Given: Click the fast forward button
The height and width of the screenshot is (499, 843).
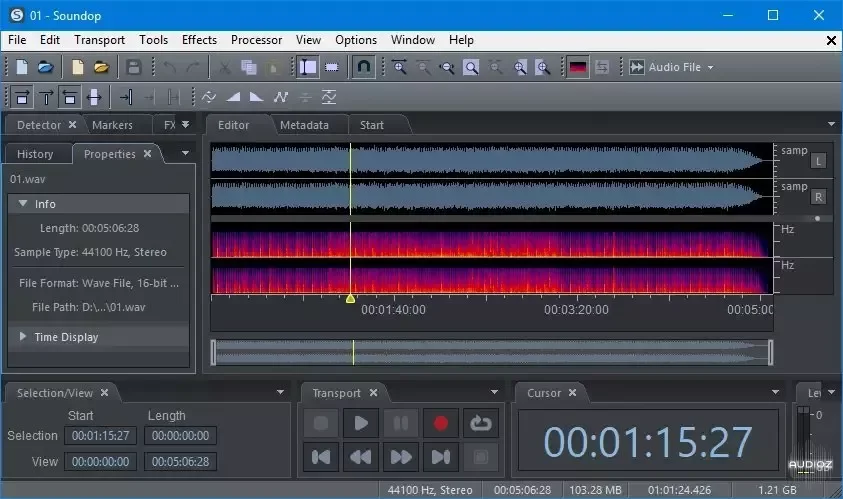Looking at the screenshot, I should pyautogui.click(x=401, y=457).
